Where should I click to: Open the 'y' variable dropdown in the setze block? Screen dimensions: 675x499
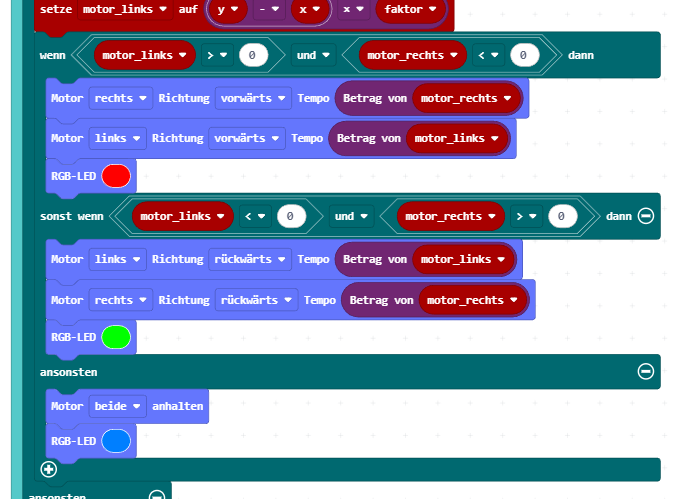click(229, 12)
